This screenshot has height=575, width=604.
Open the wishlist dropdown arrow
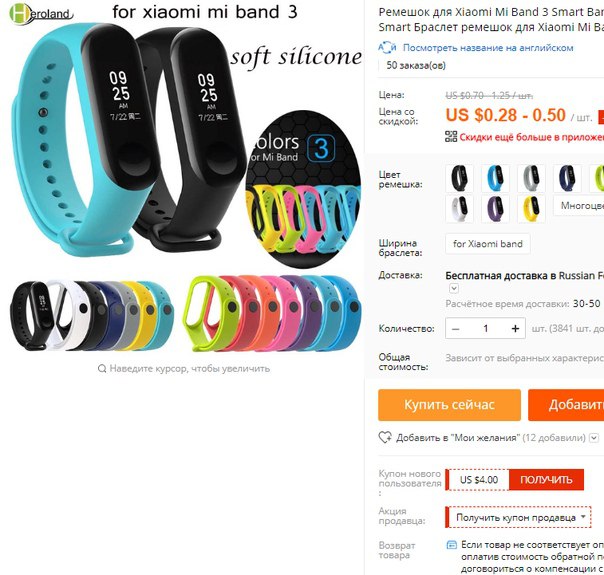coord(594,438)
